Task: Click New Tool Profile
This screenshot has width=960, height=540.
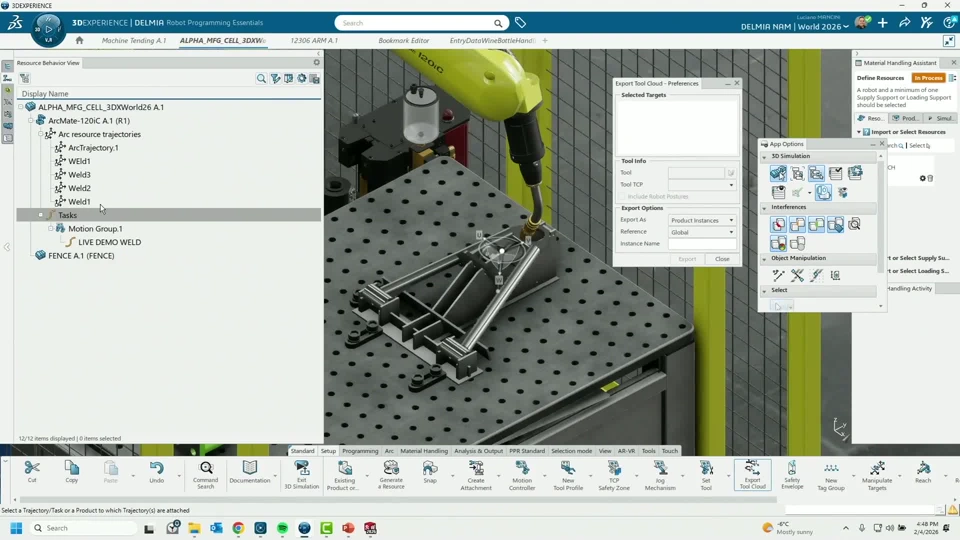Action: pos(568,476)
